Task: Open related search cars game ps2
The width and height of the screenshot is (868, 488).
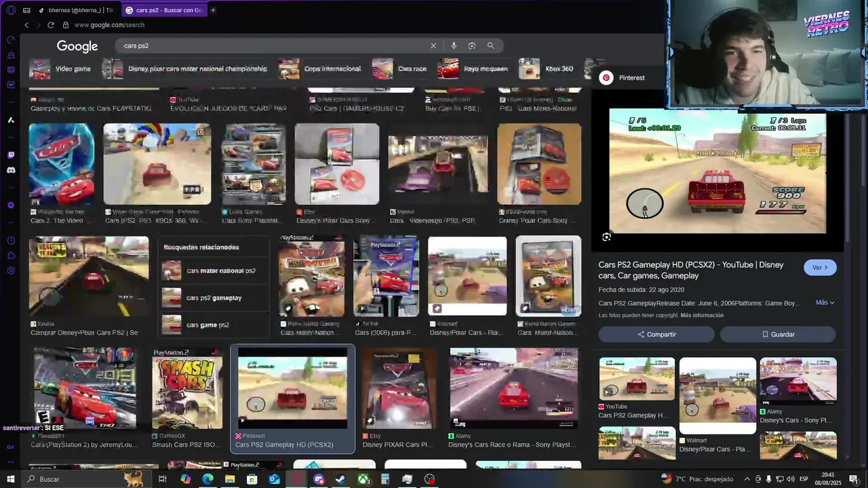Action: tap(212, 325)
